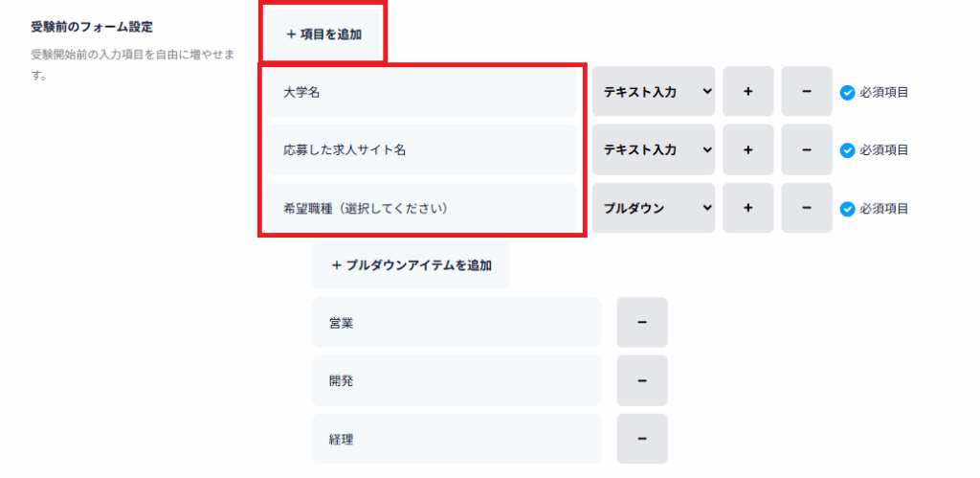980x478 pixels.
Task: Click the 大学名 text field
Action: (422, 93)
